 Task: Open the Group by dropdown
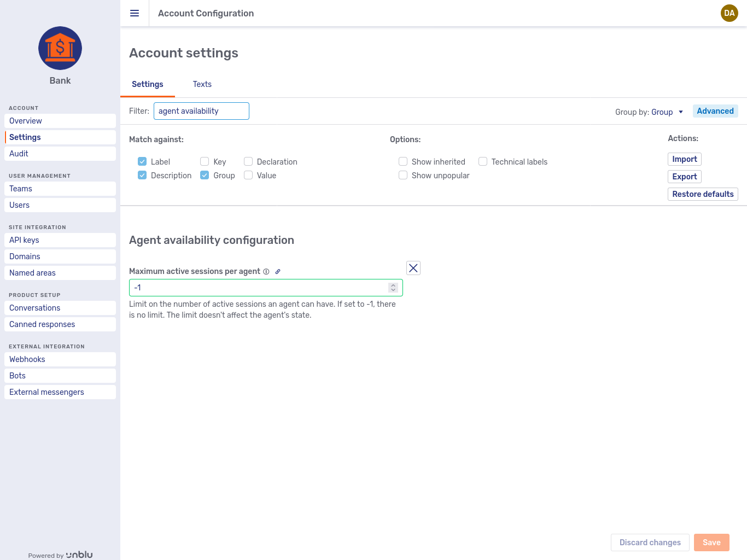pos(668,112)
